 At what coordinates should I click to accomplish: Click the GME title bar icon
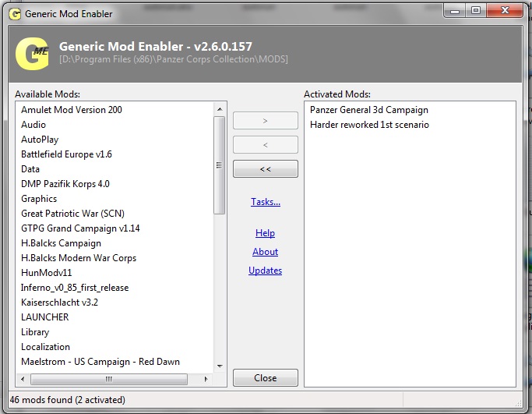pos(15,14)
